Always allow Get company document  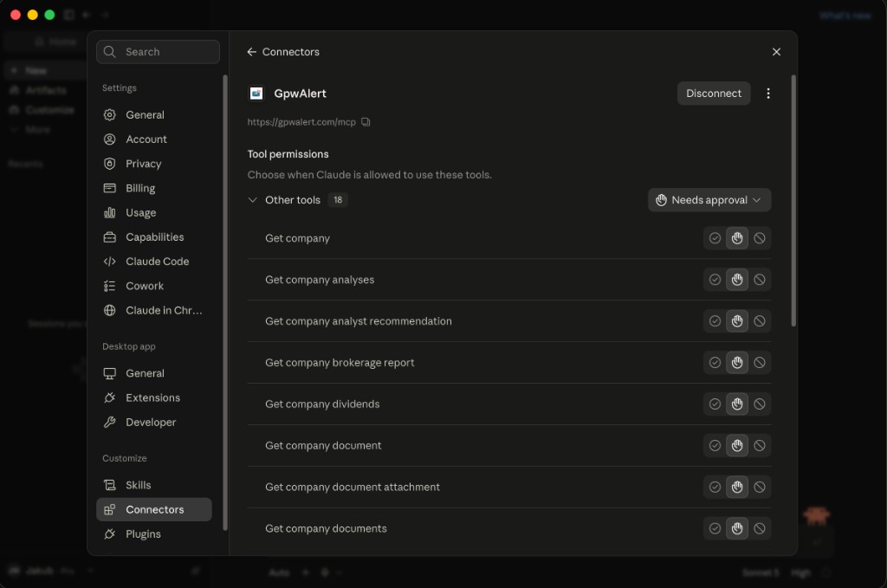coord(715,445)
